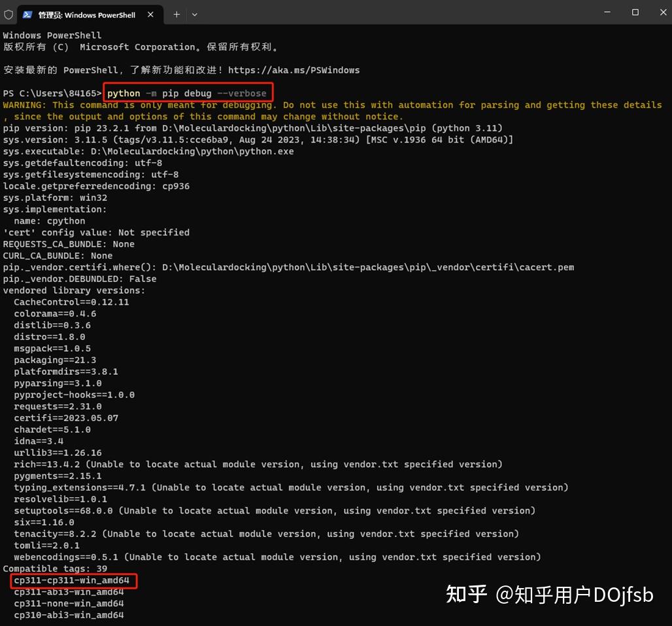Click the minimize icon on the window
Screen dimensions: 672x626
(606, 12)
